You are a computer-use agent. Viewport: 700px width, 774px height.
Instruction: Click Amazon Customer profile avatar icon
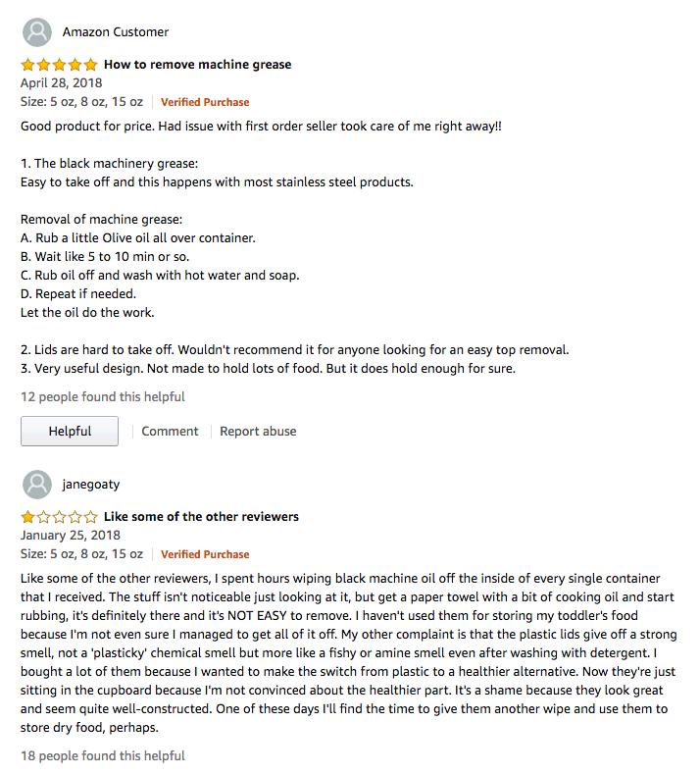(x=37, y=32)
